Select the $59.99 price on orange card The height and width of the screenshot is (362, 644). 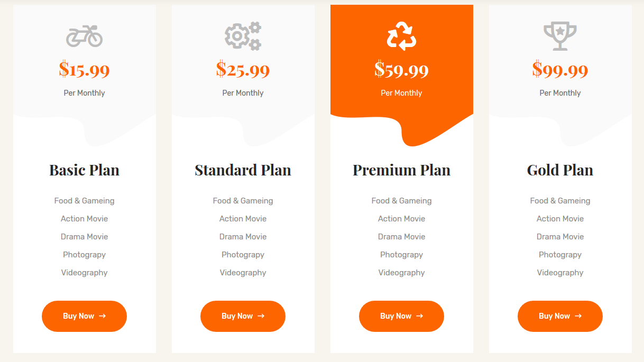point(402,70)
